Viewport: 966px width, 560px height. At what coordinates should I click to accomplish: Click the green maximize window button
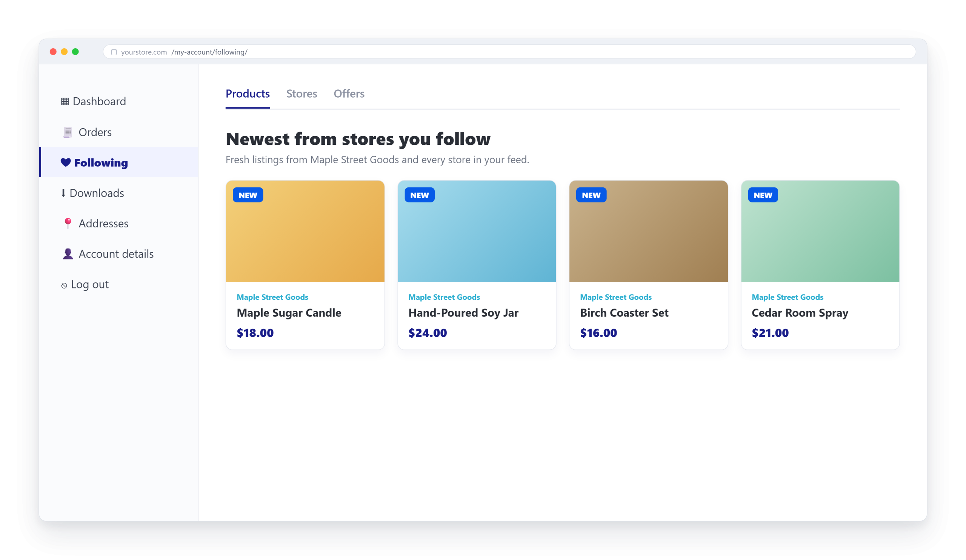[75, 52]
